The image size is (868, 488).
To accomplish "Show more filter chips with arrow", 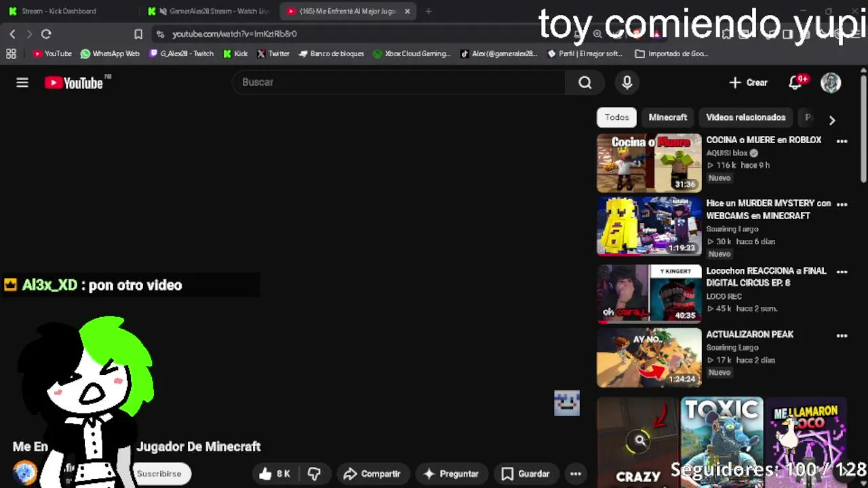I will click(x=832, y=120).
